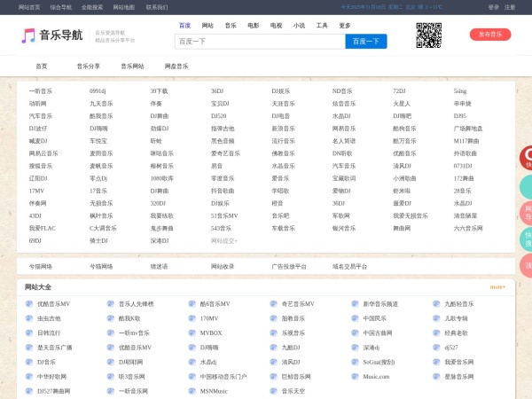This screenshot has width=532, height=399.
Task: Select the 网站 search tab
Action: click(207, 26)
